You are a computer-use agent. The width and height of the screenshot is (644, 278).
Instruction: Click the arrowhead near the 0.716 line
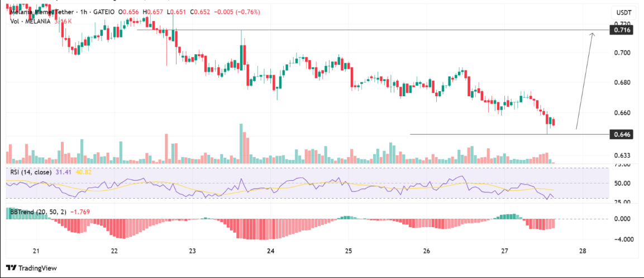pos(593,35)
